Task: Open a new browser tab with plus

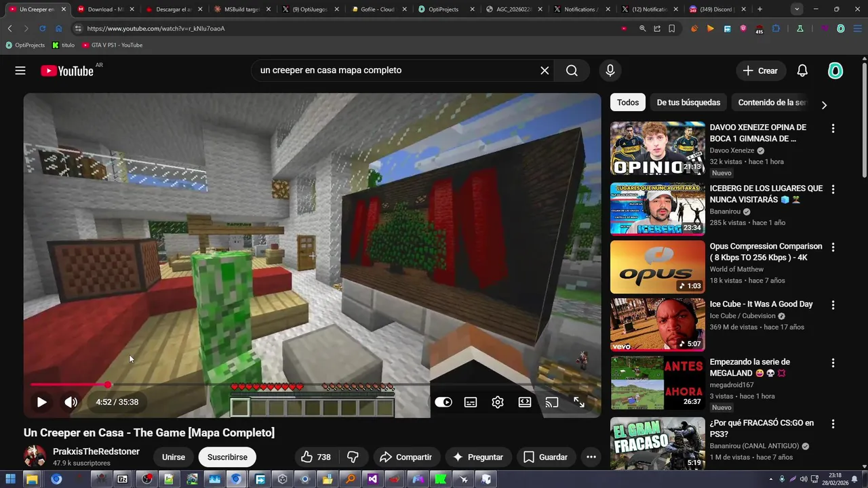Action: tap(759, 9)
